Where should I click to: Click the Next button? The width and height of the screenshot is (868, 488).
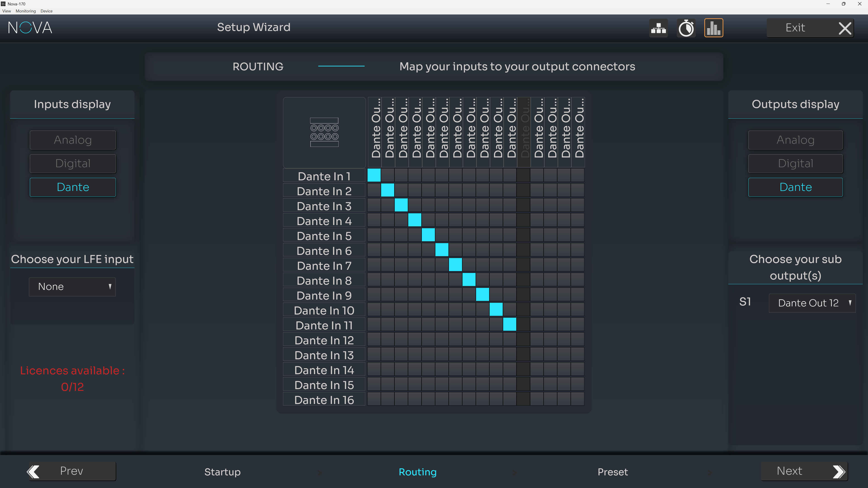tap(804, 471)
